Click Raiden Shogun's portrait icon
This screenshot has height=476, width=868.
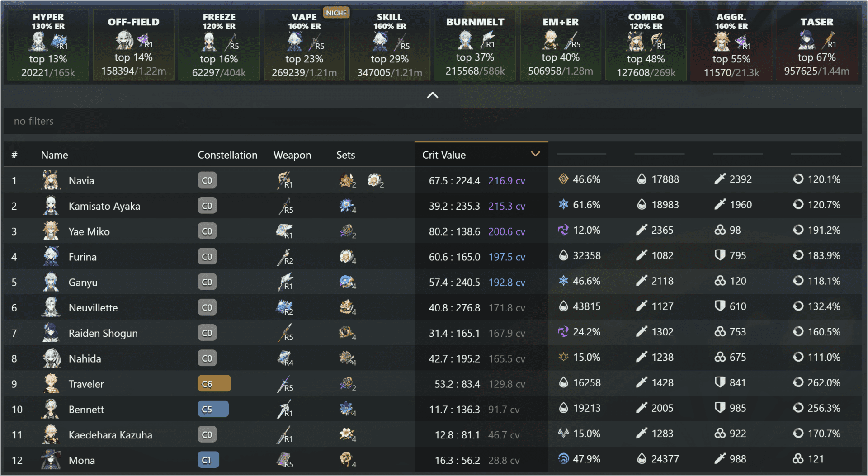51,333
